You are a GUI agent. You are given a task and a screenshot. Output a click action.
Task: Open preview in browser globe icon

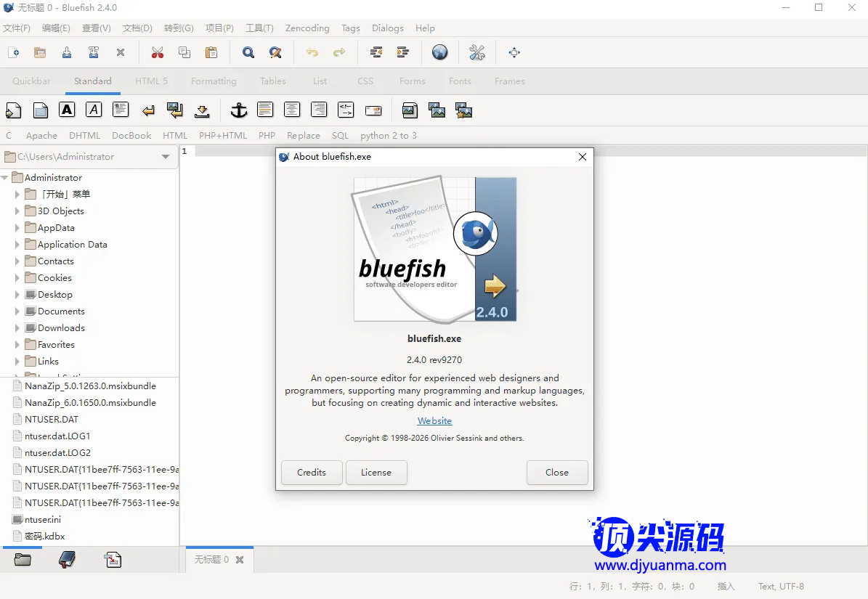pyautogui.click(x=439, y=52)
